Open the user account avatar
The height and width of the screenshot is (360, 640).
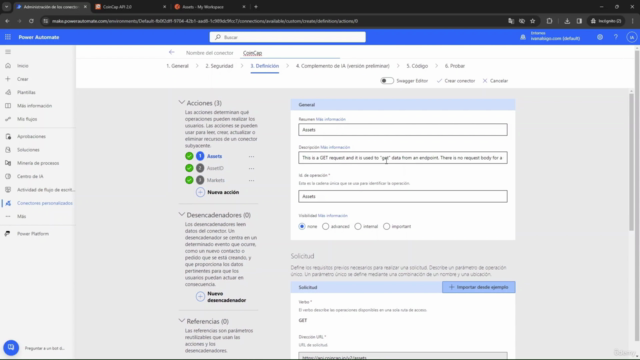coord(631,37)
